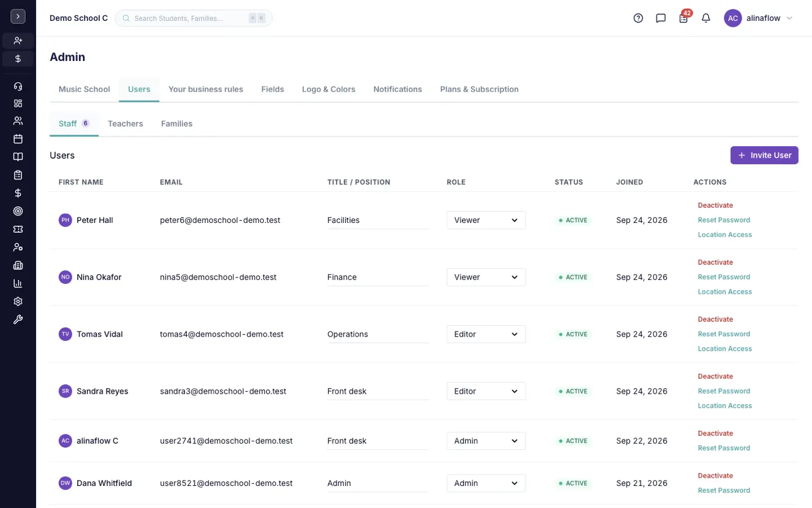Viewport: 812px width, 508px height.
Task: Click Tomas Vidal's TV avatar
Action: click(66, 334)
